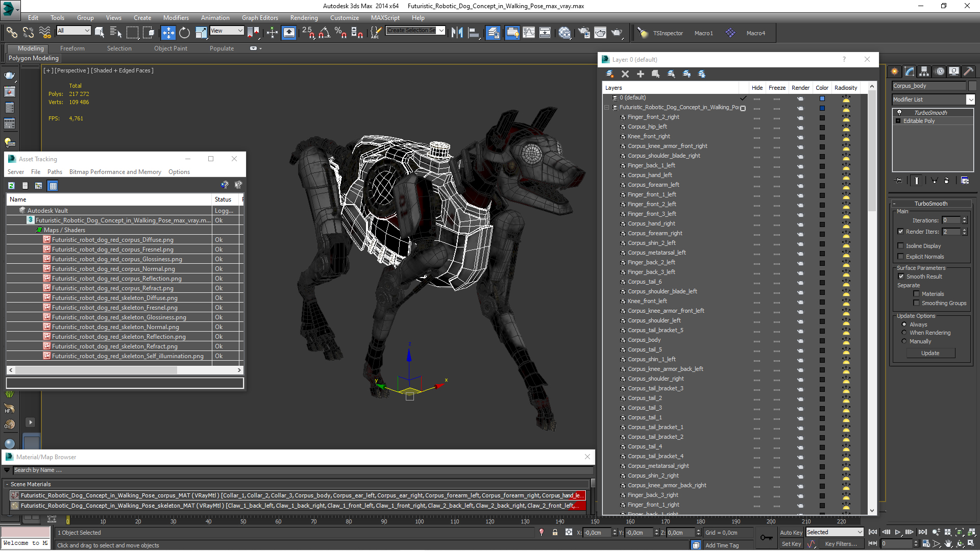Click the Mirror tool icon
980x551 pixels.
click(x=457, y=33)
